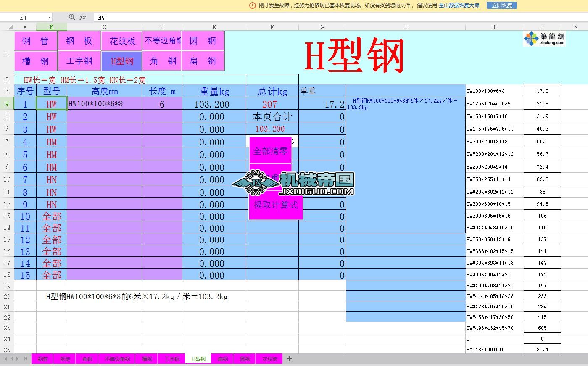The width and height of the screenshot is (588, 366).
Task: Click the length cell showing 6
Action: click(x=162, y=104)
